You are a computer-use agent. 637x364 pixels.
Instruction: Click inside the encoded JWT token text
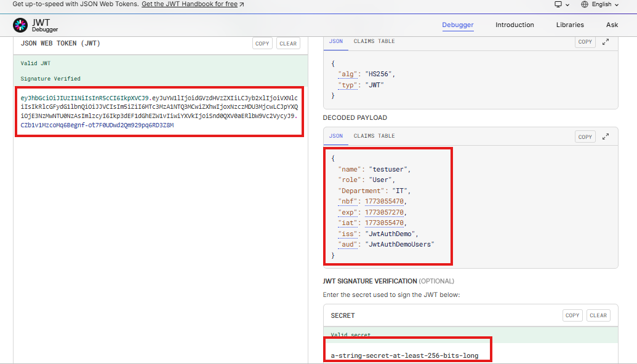coord(159,111)
